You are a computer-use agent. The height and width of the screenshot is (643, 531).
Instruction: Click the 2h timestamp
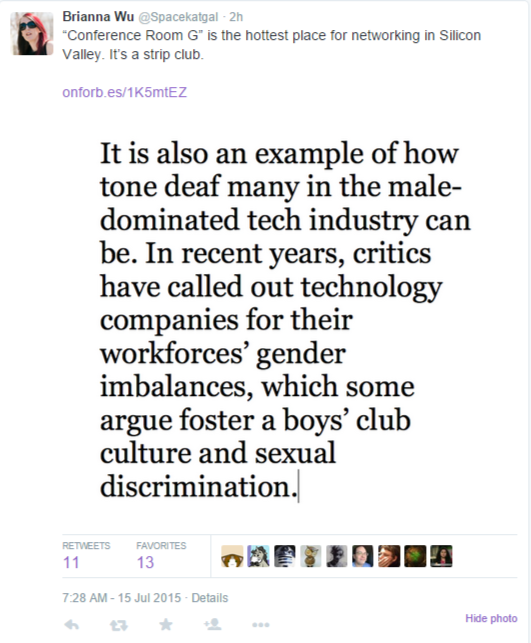236,17
